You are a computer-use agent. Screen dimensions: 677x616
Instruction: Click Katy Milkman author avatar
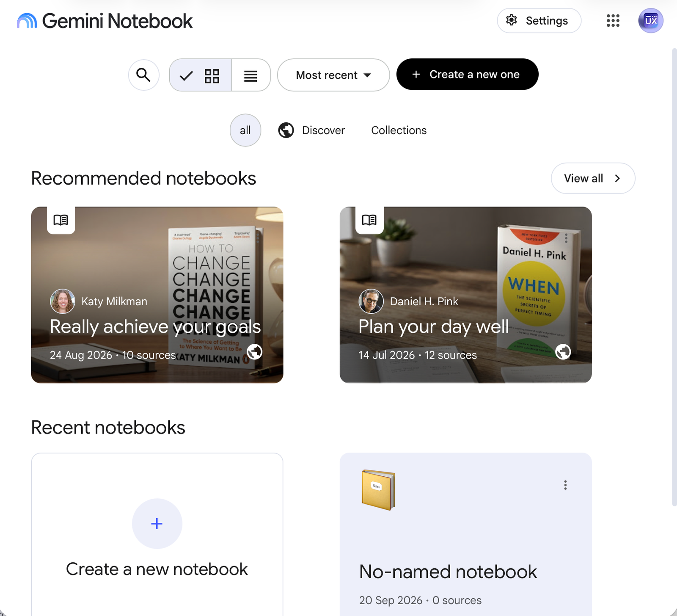63,301
